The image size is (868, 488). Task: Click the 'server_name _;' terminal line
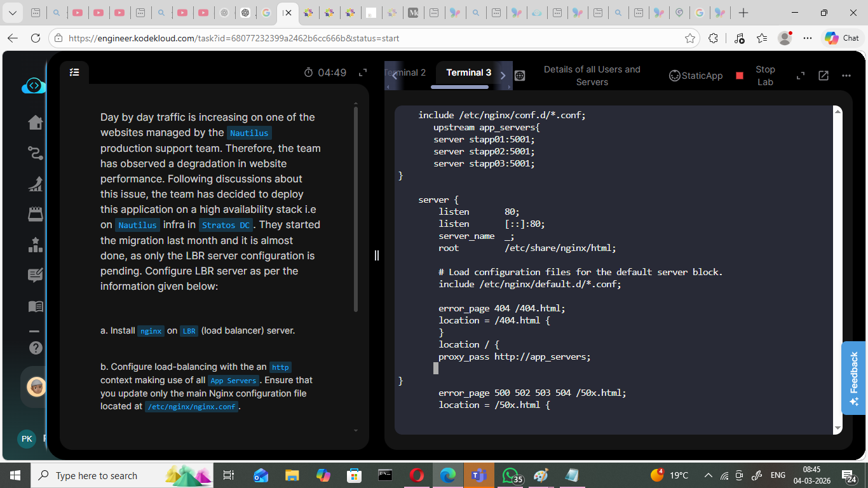(x=477, y=236)
